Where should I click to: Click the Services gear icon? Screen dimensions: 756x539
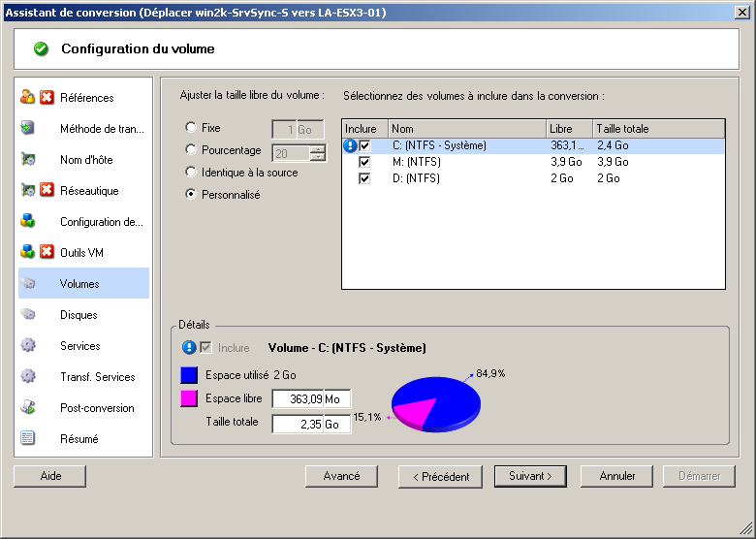point(27,345)
